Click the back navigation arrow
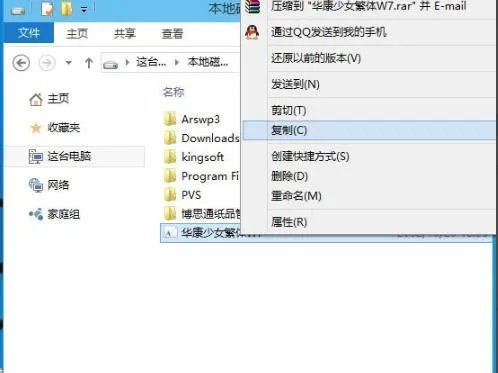The width and height of the screenshot is (498, 373). tap(21, 63)
